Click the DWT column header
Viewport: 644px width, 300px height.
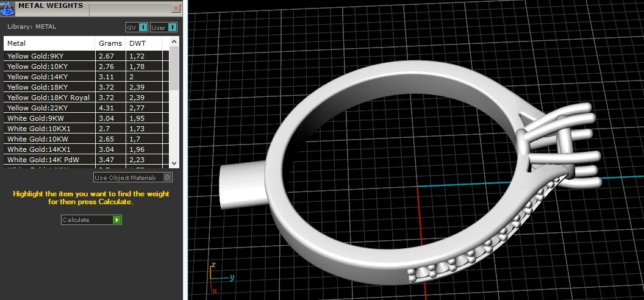point(144,43)
